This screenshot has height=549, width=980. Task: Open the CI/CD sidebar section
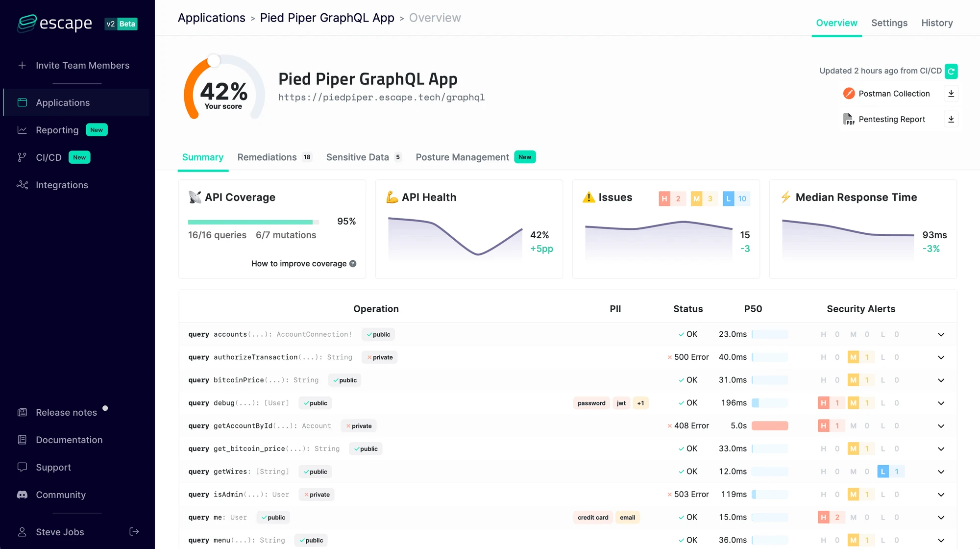click(49, 157)
